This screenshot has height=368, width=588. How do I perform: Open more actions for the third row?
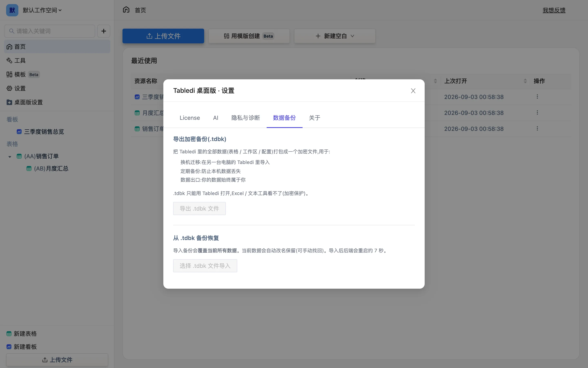pyautogui.click(x=537, y=128)
